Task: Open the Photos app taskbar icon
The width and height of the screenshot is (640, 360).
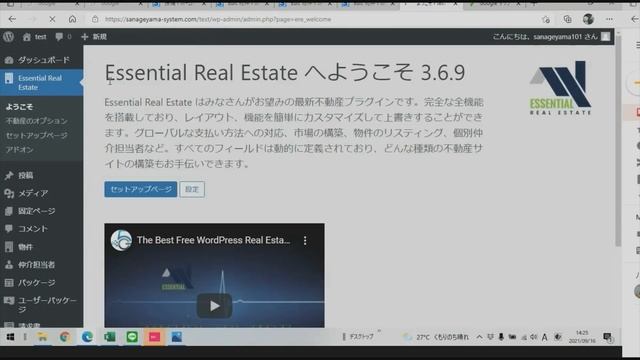Action: coord(176,337)
